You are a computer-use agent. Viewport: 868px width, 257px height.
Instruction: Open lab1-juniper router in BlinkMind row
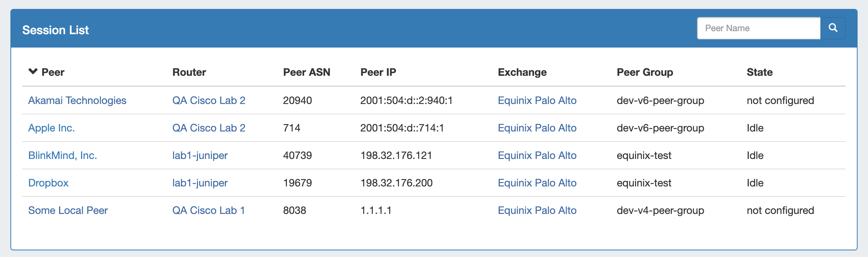pyautogui.click(x=200, y=155)
